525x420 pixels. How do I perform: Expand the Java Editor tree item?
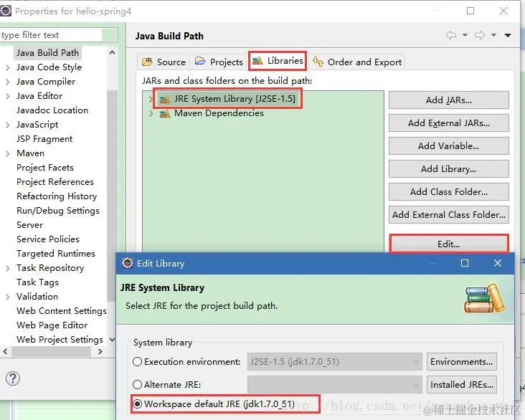pos(8,96)
